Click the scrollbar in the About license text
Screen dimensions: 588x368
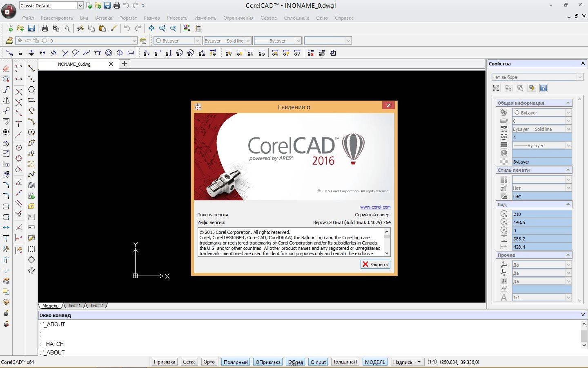[387, 242]
